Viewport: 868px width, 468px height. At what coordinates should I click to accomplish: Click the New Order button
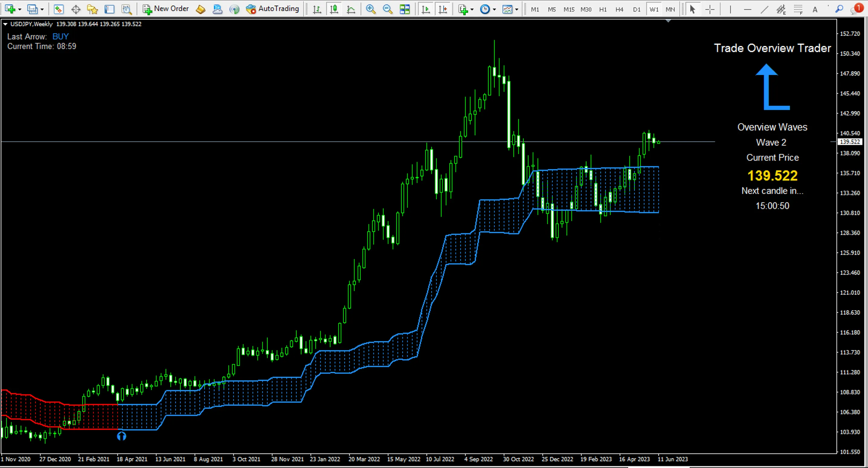pos(166,9)
